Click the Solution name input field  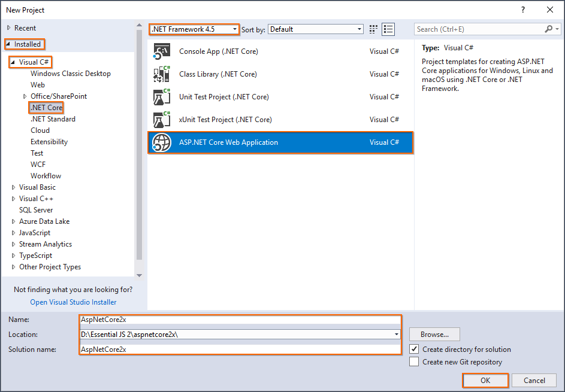click(240, 349)
